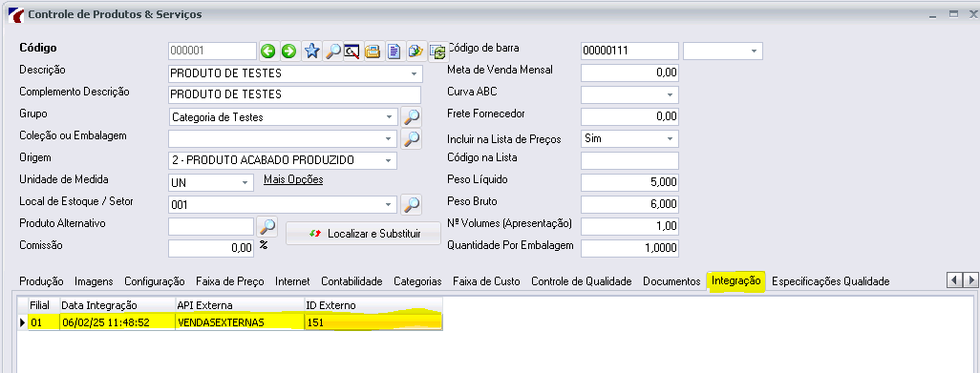Image resolution: width=980 pixels, height=373 pixels.
Task: Open the window-search icon next to magnifier
Action: [352, 52]
